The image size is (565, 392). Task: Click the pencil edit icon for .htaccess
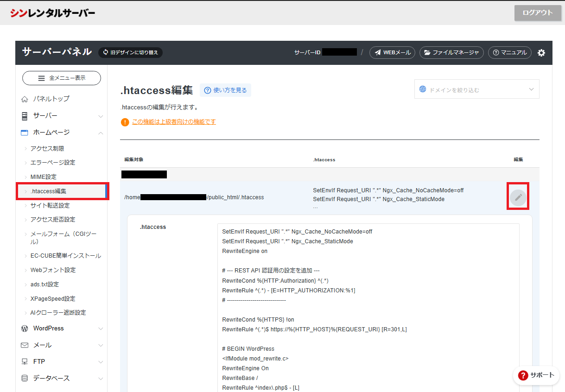point(518,198)
